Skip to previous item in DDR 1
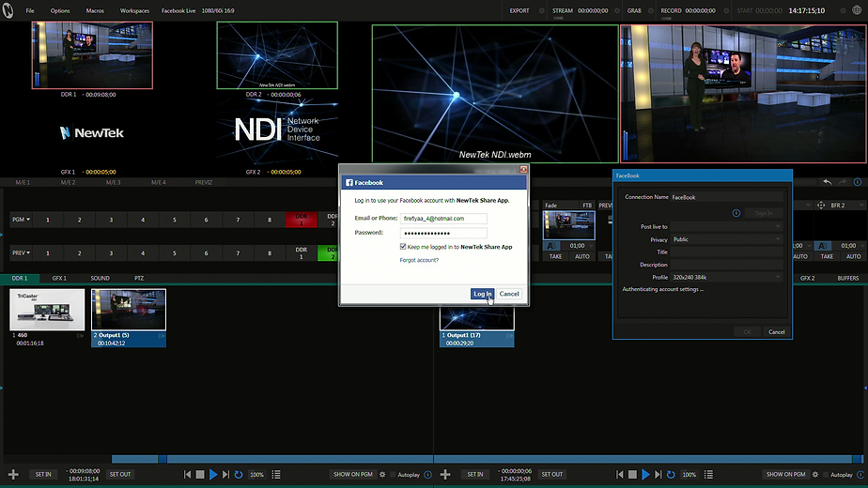868x488 pixels. tap(187, 474)
